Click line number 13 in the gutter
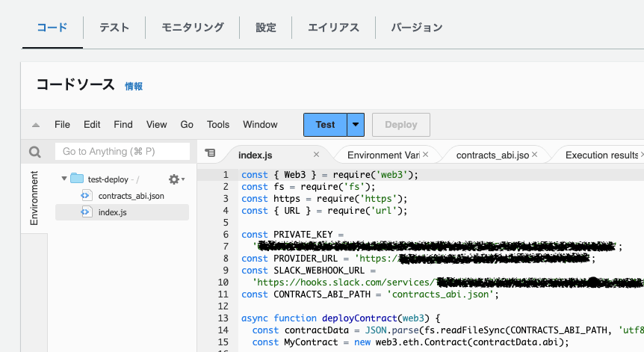Screen dimensions: 644x352 click(223, 318)
